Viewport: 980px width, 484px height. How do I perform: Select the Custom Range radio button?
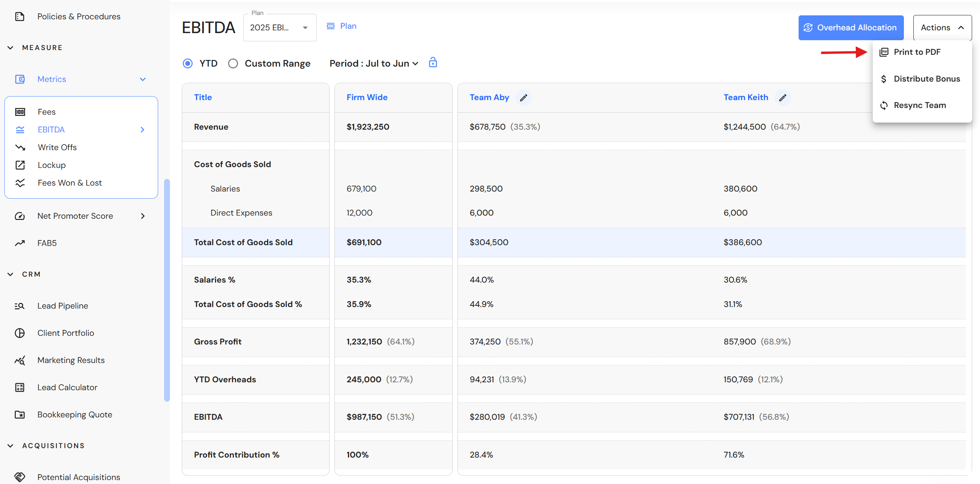(x=233, y=63)
